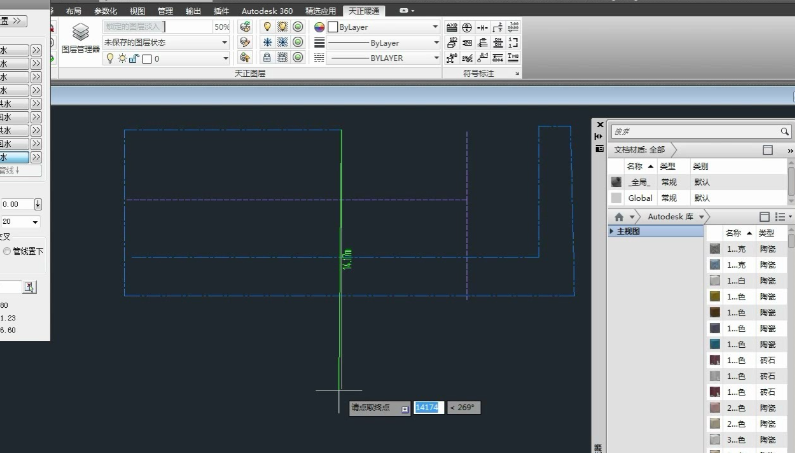Click the 名称 column header in materials
The height and width of the screenshot is (453, 795).
pyautogui.click(x=635, y=166)
